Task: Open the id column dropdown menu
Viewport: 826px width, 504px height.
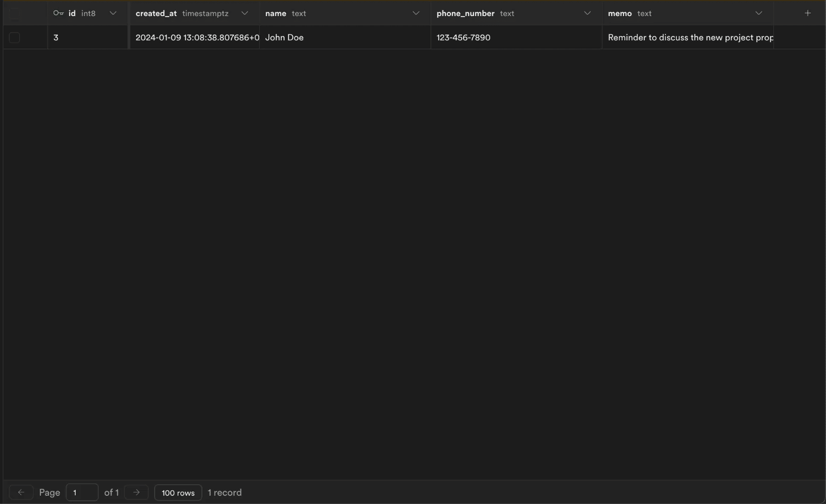Action: click(113, 13)
